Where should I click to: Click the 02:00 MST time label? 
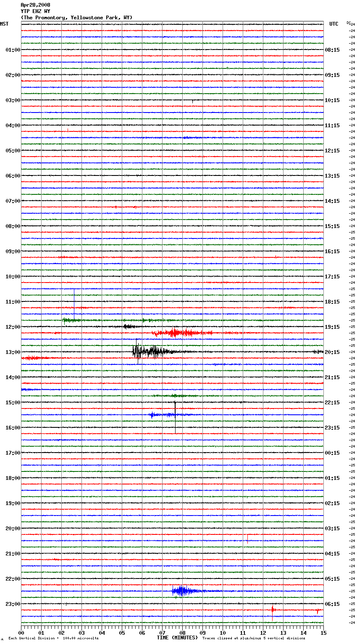[x=13, y=75]
